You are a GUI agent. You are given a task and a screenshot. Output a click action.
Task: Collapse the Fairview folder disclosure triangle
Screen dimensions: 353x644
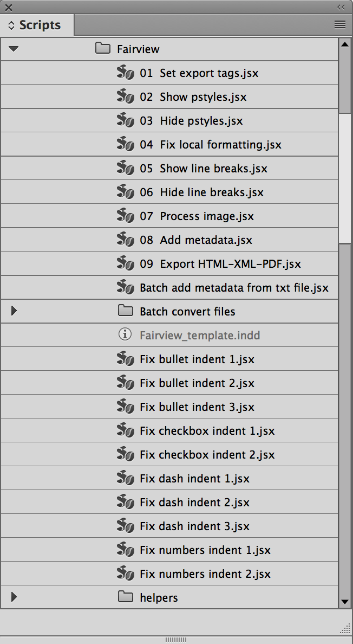point(14,49)
